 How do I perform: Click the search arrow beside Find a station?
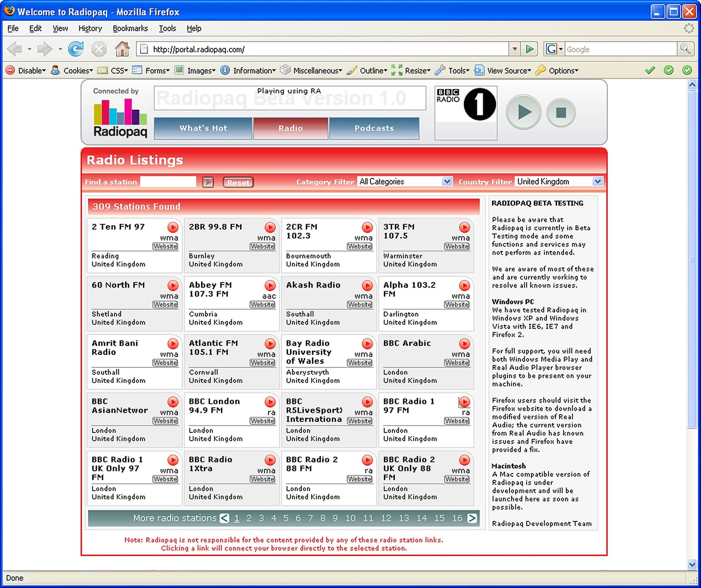(208, 182)
